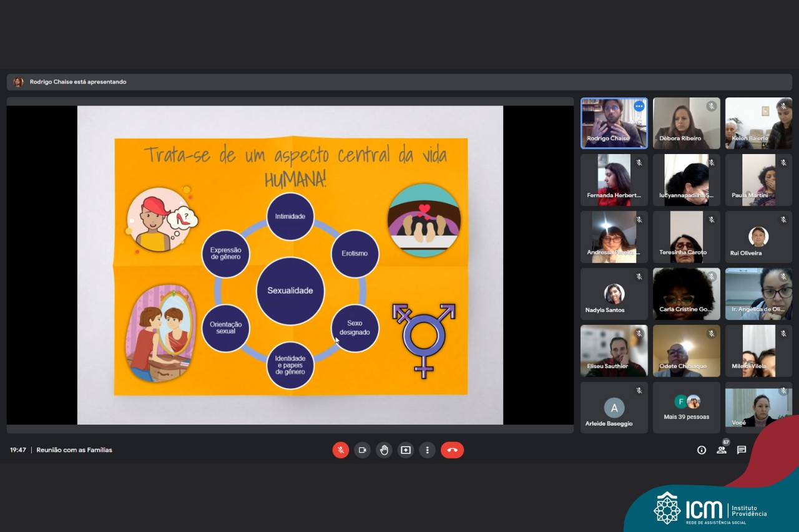Open the chat panel icon
Viewport: 799px width, 532px height.
742,450
